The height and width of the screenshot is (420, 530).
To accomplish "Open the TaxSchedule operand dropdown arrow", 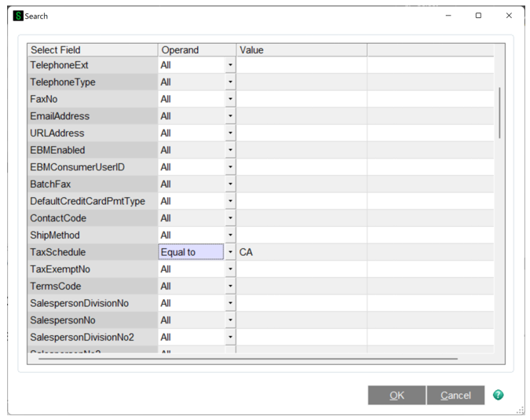I will [x=231, y=252].
